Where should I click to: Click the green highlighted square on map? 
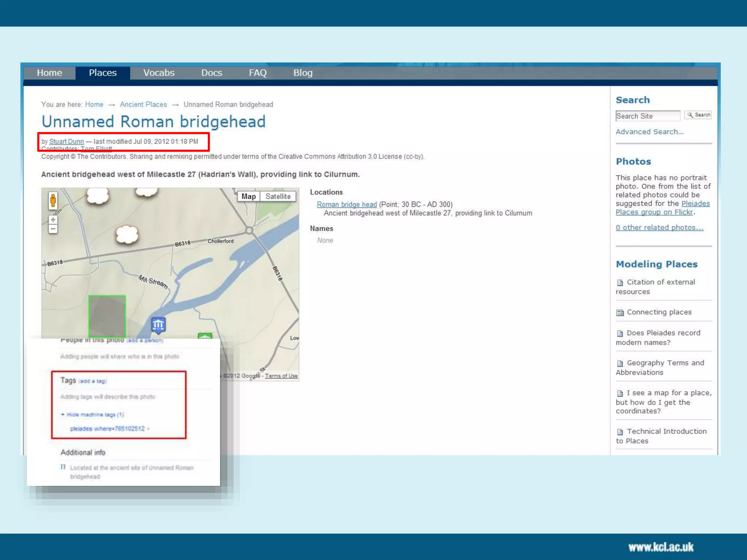click(x=107, y=316)
